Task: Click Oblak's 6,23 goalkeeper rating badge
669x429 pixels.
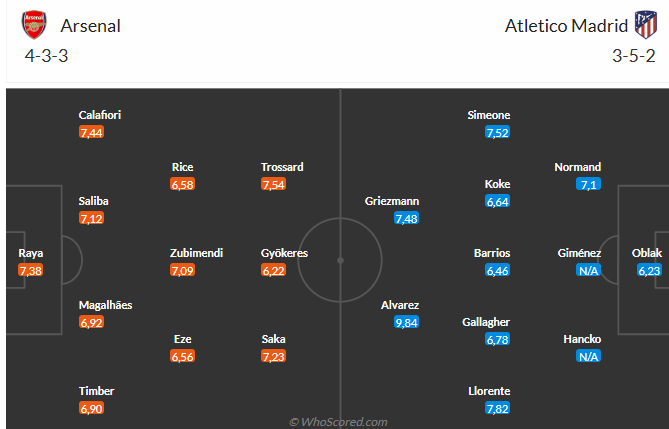Action: pos(649,270)
